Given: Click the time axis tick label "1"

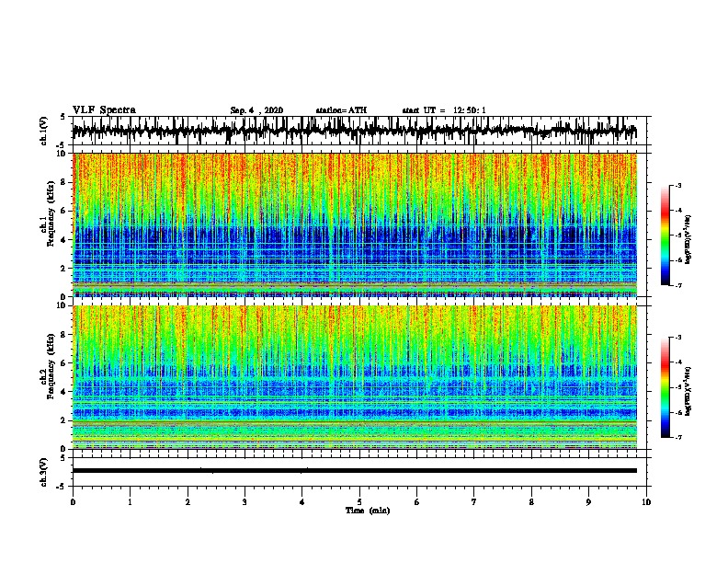Looking at the screenshot, I should [x=130, y=502].
